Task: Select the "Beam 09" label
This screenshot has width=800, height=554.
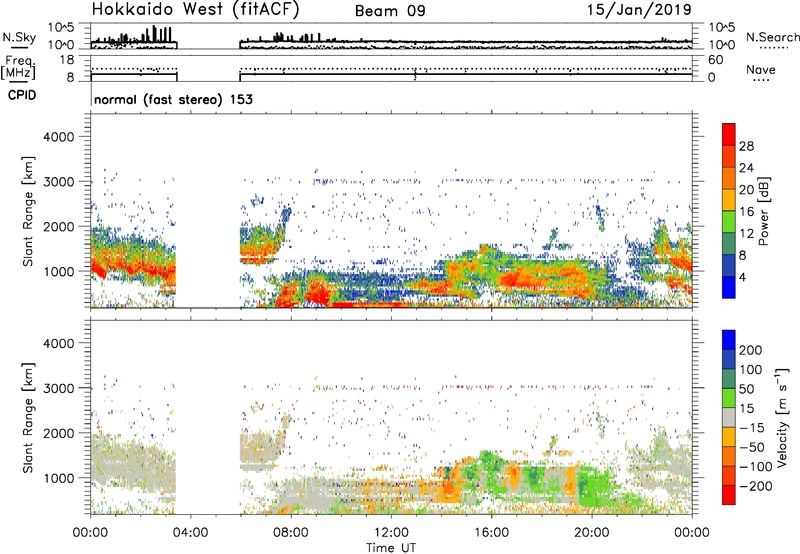Action: pyautogui.click(x=390, y=11)
